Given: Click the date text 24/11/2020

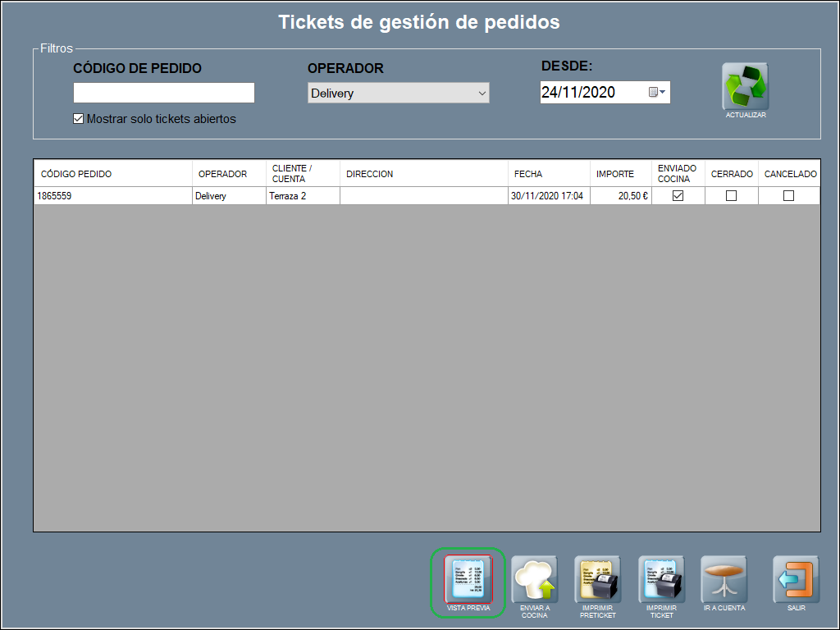Looking at the screenshot, I should coord(578,93).
